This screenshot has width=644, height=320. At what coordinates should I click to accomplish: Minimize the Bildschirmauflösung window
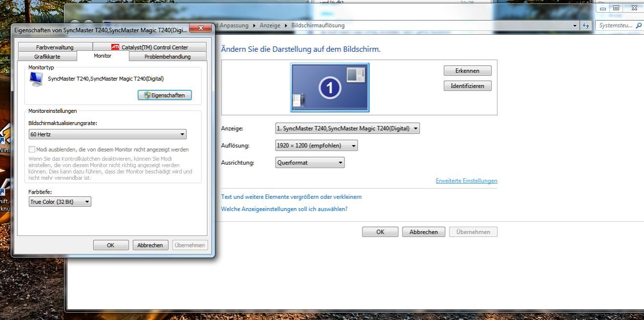pyautogui.click(x=603, y=8)
